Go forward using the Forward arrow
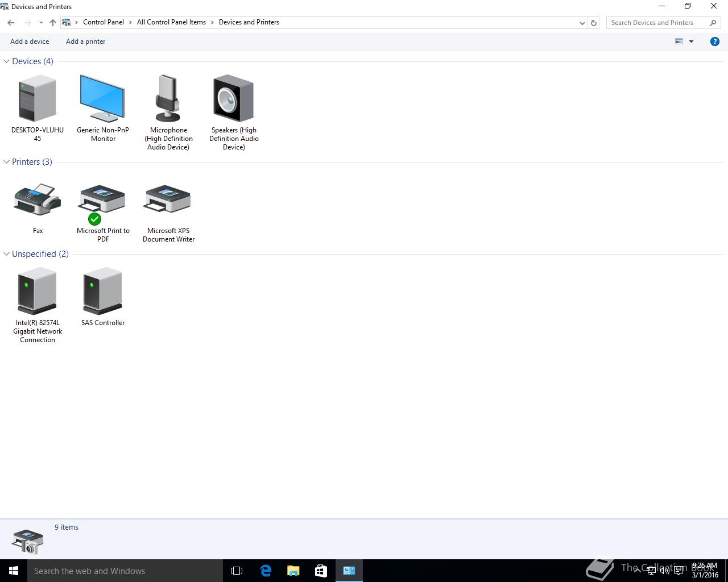Viewport: 728px width, 582px height. [x=27, y=23]
